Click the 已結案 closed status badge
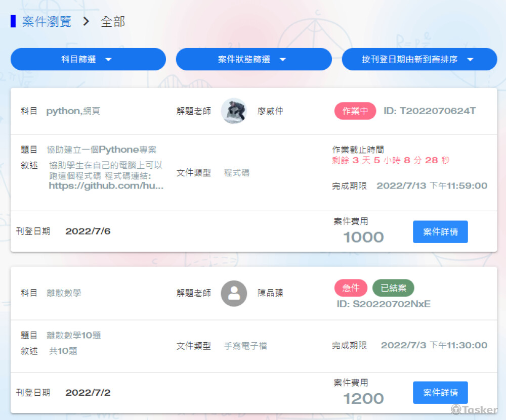506x420 pixels. (x=393, y=288)
